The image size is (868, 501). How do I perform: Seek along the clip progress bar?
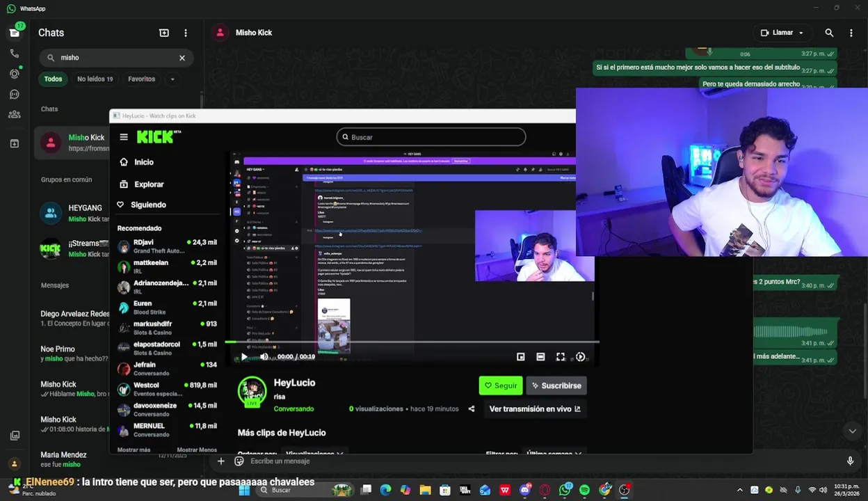click(412, 342)
